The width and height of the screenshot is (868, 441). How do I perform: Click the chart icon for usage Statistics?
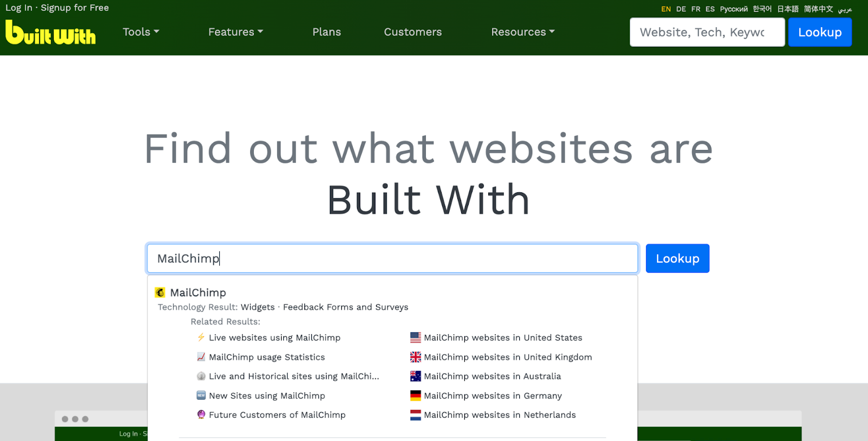(201, 357)
